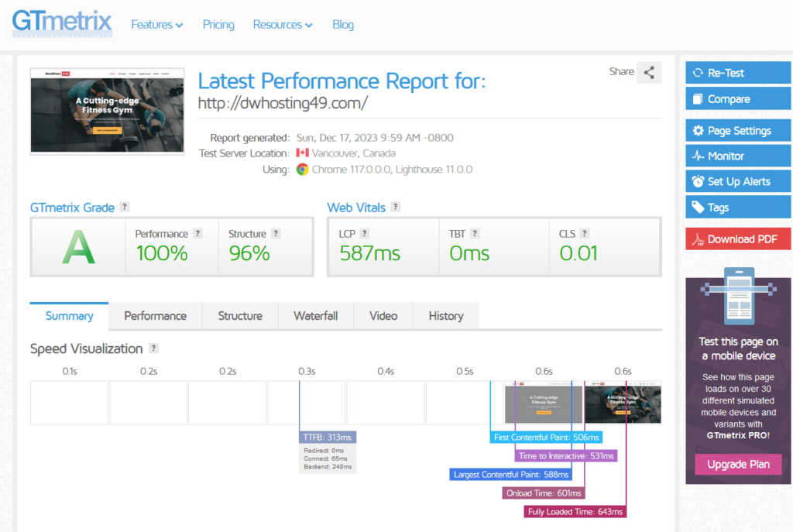
Task: Click the Time to Interactive: 531ms marker
Action: point(566,455)
